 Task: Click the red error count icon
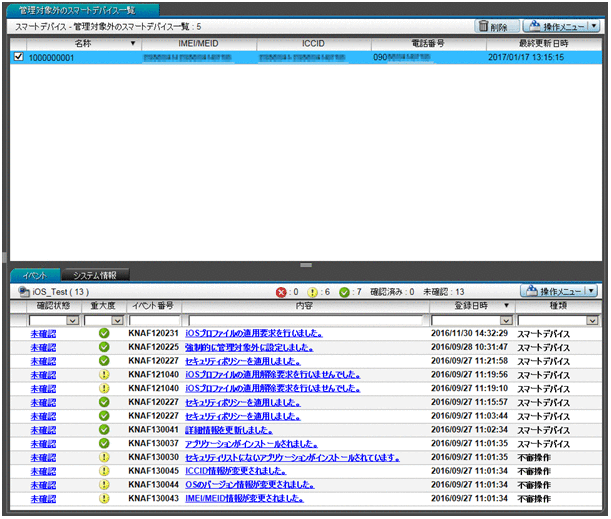pos(281,291)
